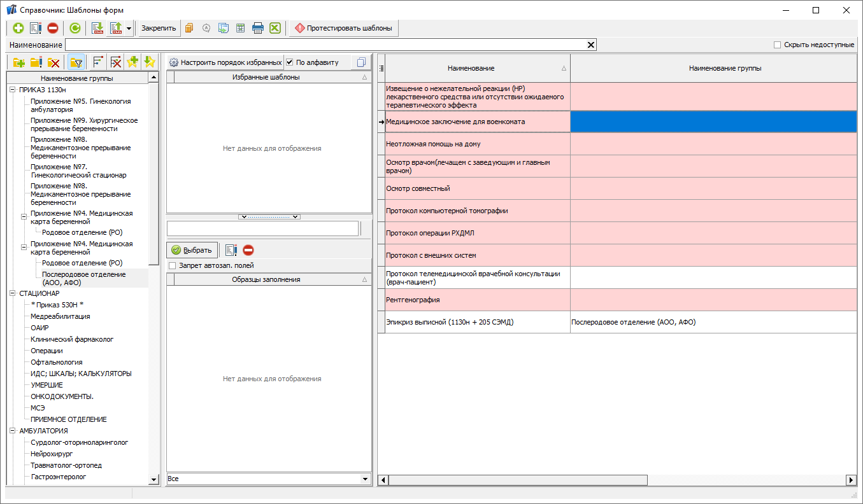Click right arrow on horizontal table scrollbar
This screenshot has width=863, height=504.
click(x=851, y=480)
